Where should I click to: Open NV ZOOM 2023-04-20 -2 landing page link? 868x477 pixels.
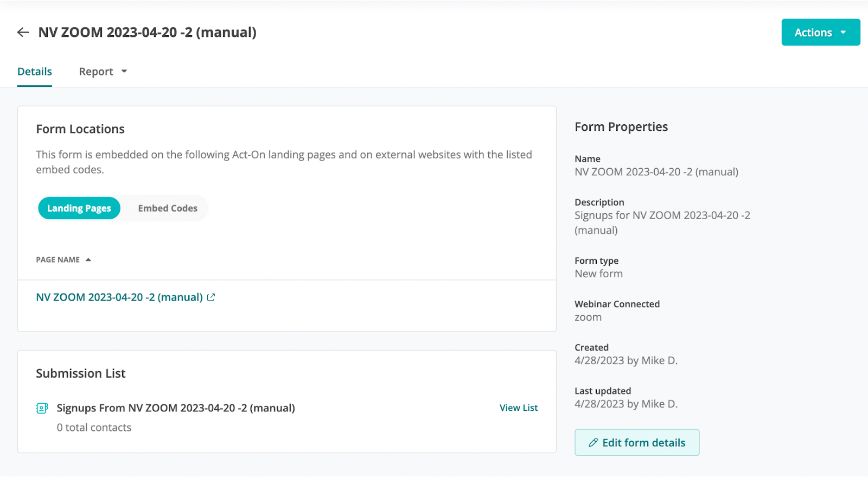tap(119, 297)
